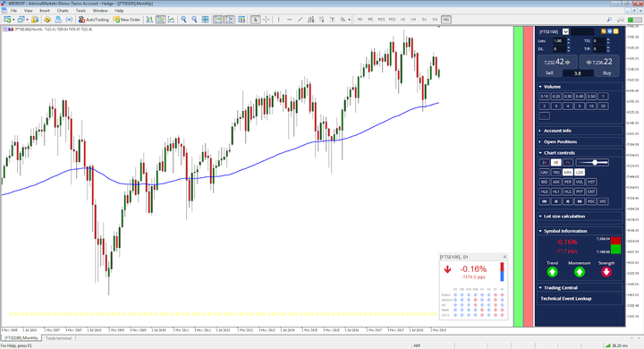Open the New Order dialog

[127, 20]
